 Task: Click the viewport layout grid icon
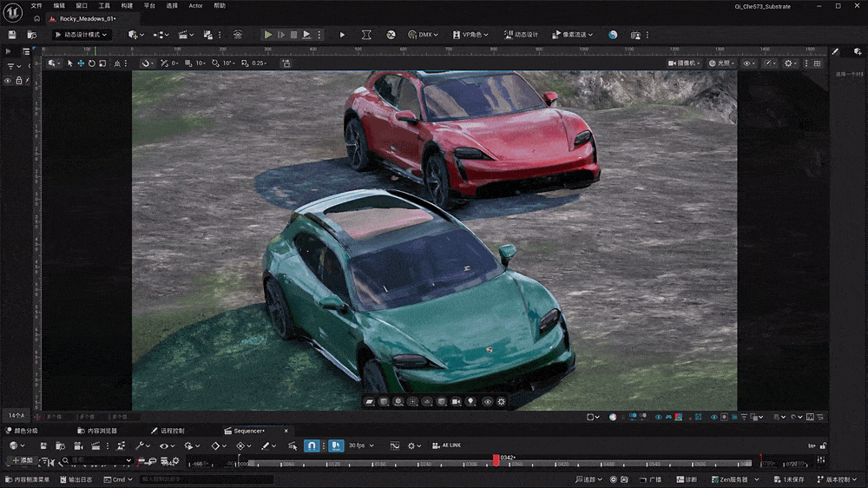(817, 63)
